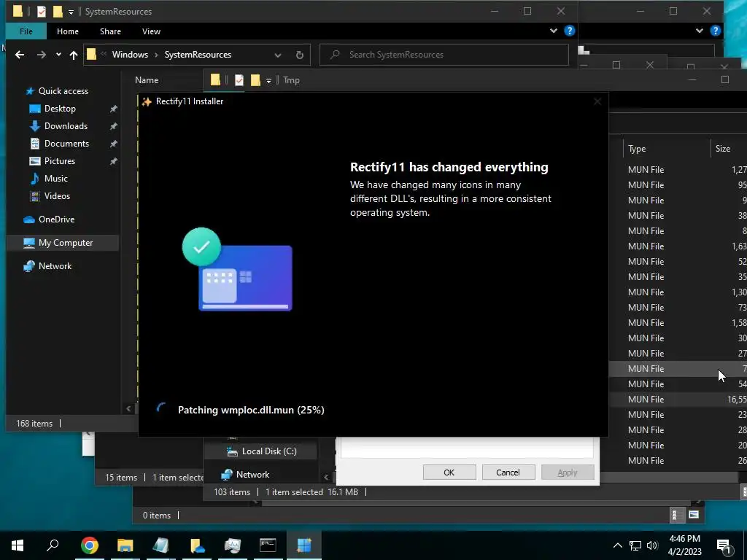Unpin Desktop using its pin icon
This screenshot has height=560, width=747.
[113, 109]
